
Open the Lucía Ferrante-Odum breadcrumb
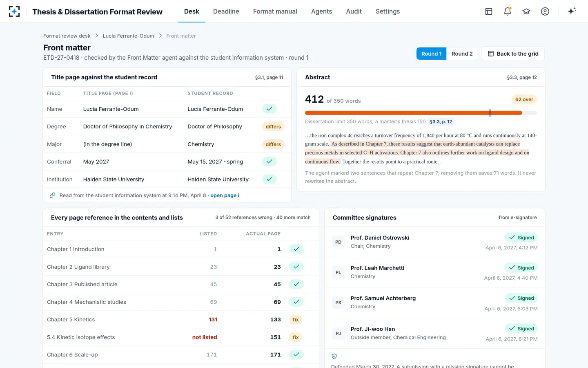pos(129,36)
